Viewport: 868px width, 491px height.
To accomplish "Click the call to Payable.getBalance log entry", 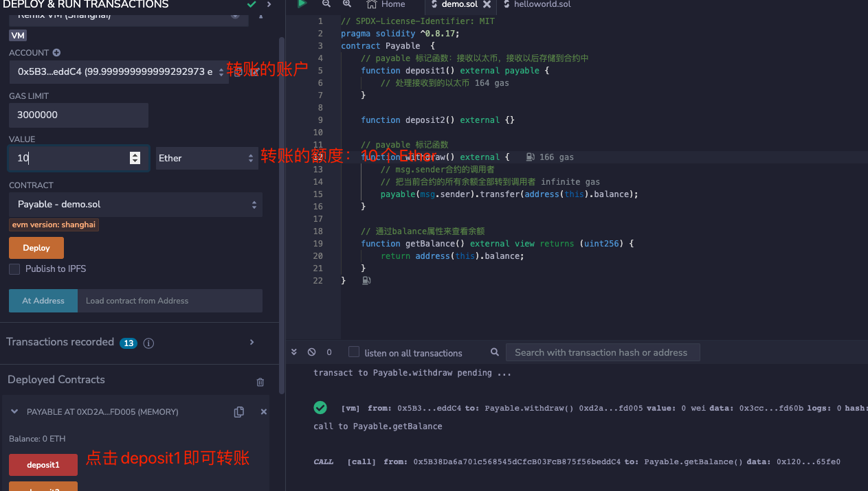I will coord(378,426).
